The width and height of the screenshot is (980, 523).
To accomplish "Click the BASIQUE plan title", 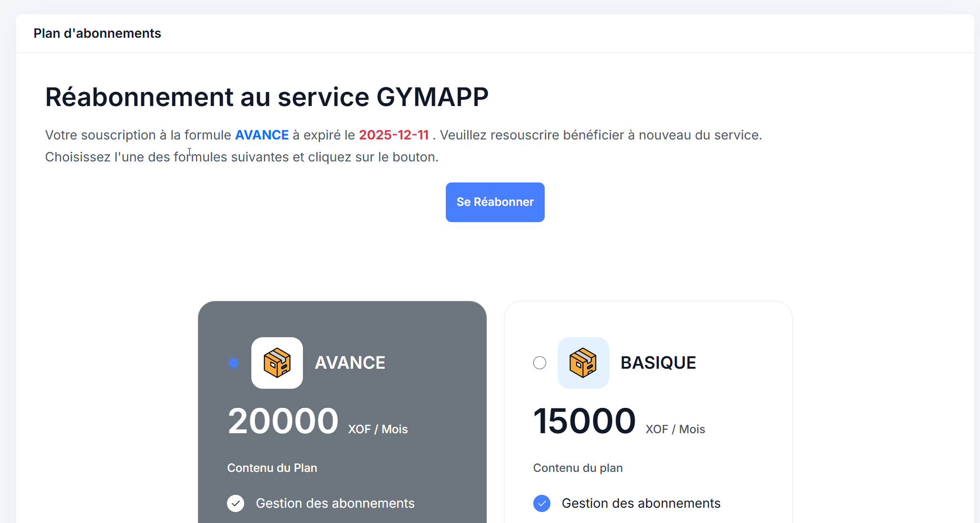I will (x=658, y=363).
